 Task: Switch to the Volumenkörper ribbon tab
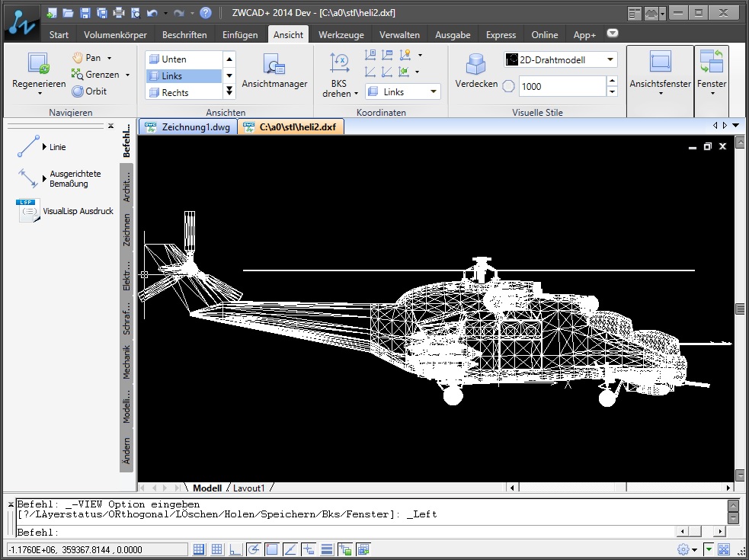(x=115, y=35)
